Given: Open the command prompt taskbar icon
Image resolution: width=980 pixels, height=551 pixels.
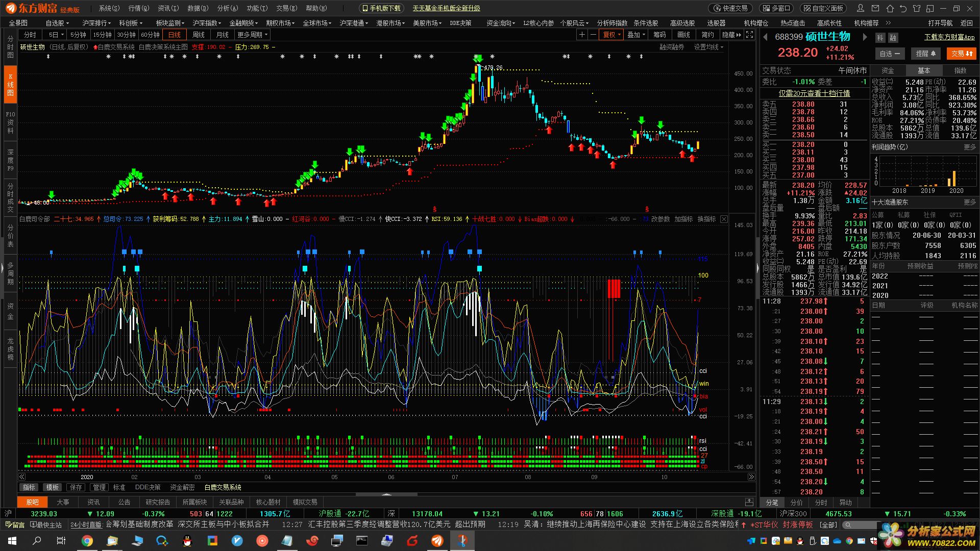Looking at the screenshot, I should (362, 541).
